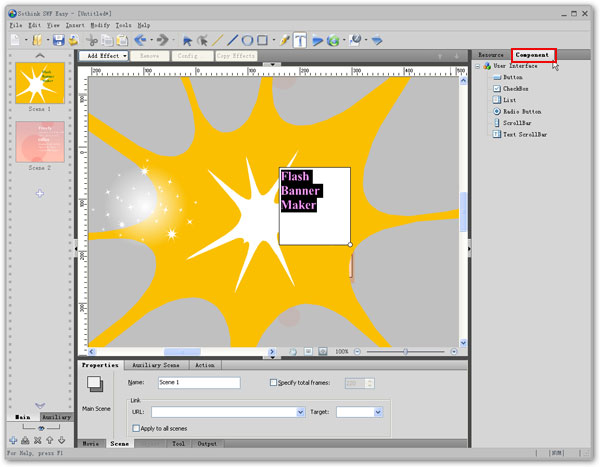The width and height of the screenshot is (600, 467).
Task: Open the Undo history dropdown arrow
Action: (x=152, y=40)
